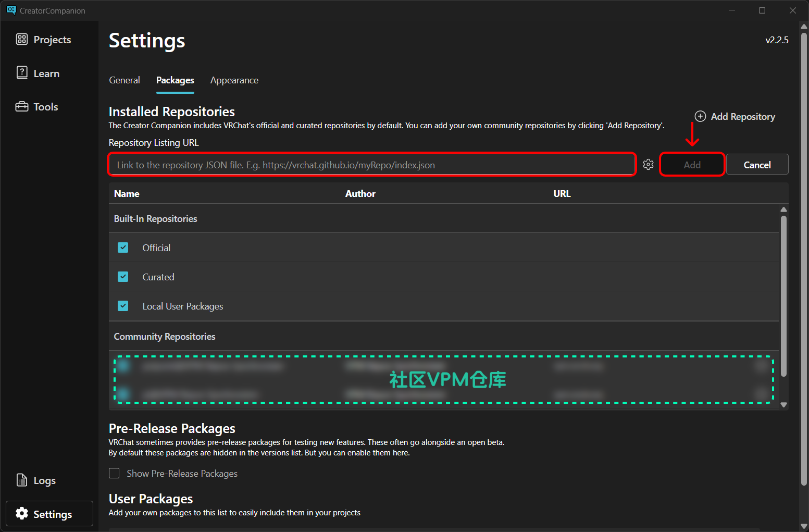Open the Learn page icon
Viewport: 809px width, 532px height.
coord(22,73)
